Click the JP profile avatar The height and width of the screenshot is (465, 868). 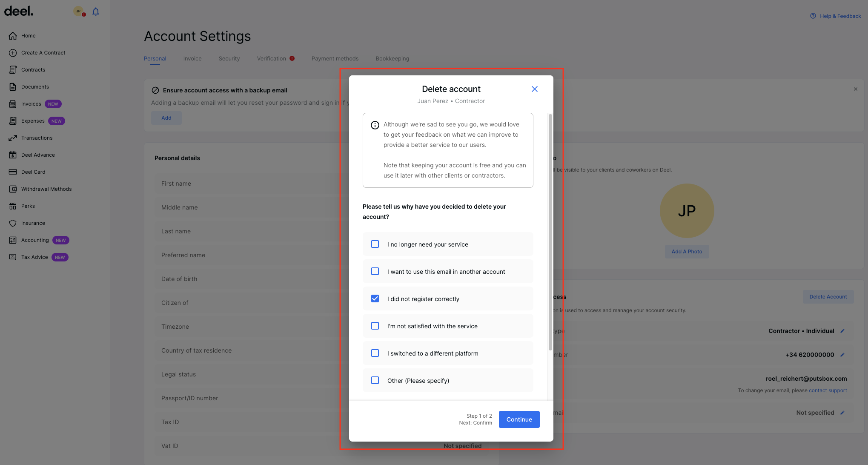coord(78,11)
